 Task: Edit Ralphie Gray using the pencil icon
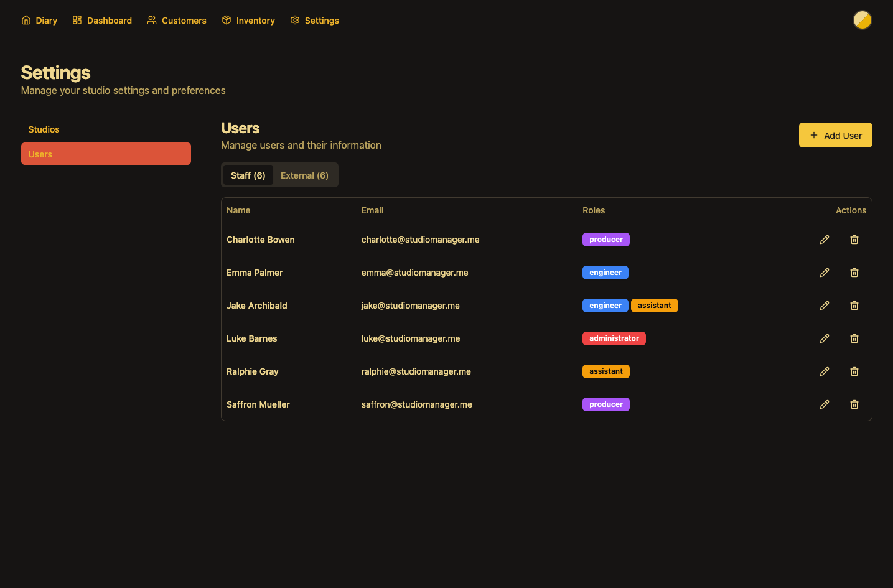click(x=825, y=371)
